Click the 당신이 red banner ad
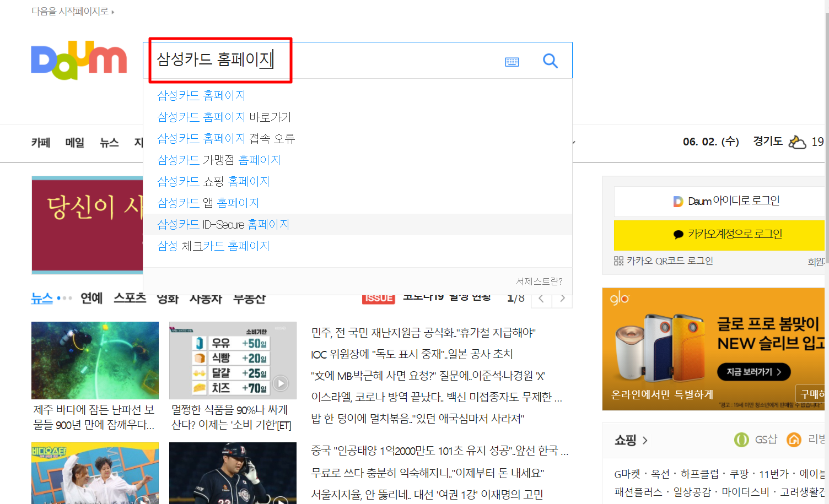 point(87,225)
